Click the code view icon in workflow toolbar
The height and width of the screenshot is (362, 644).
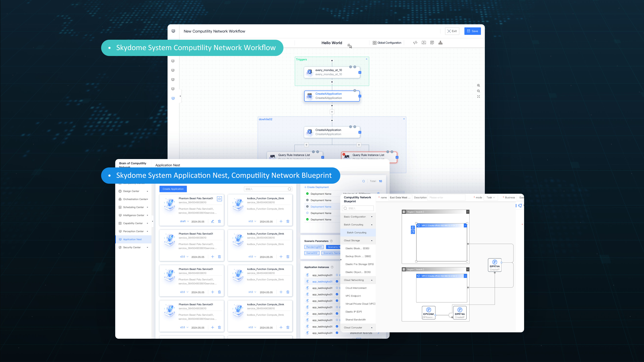(415, 43)
